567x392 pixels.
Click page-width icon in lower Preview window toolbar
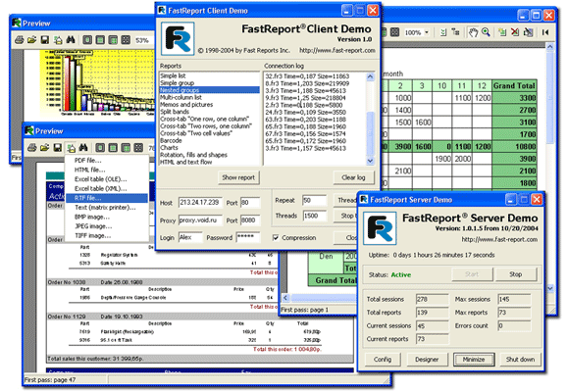point(113,147)
